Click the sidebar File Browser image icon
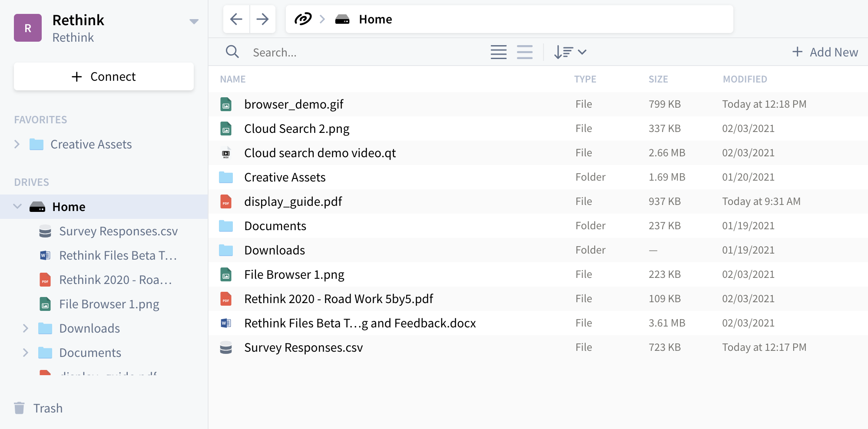This screenshot has height=429, width=868. click(45, 304)
